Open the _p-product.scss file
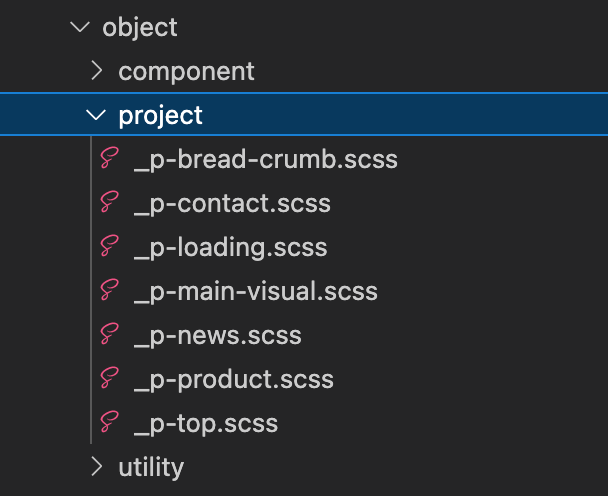This screenshot has height=496, width=608. point(233,380)
